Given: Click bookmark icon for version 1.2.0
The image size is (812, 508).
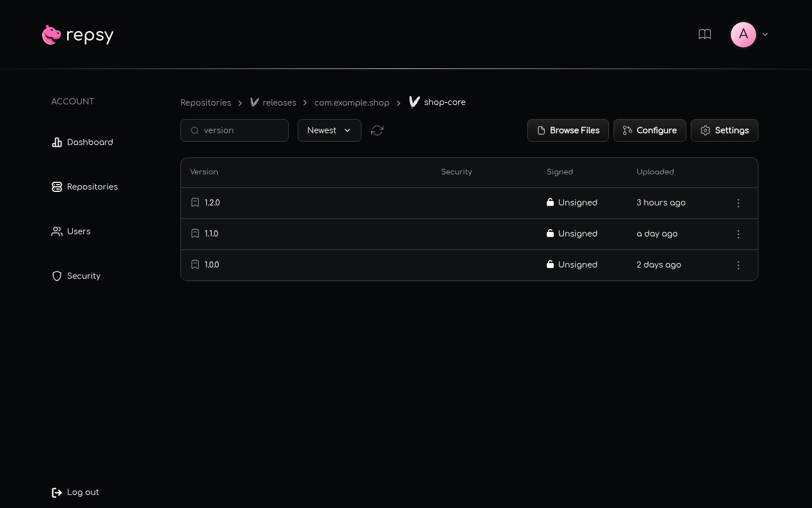Looking at the screenshot, I should 195,203.
